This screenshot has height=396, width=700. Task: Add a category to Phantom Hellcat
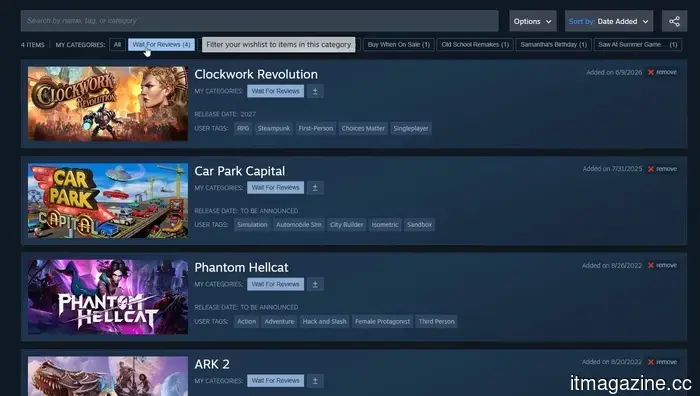(x=315, y=284)
